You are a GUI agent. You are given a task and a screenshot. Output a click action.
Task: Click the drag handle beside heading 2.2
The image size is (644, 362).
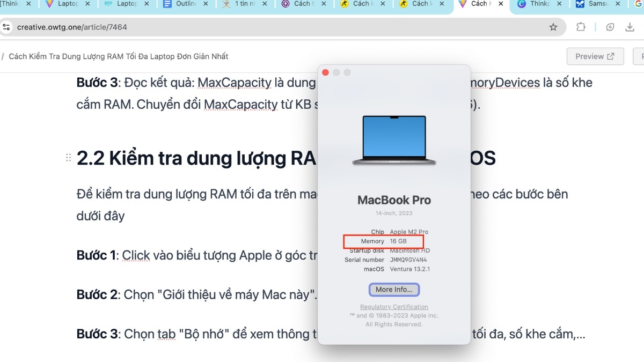pyautogui.click(x=68, y=158)
